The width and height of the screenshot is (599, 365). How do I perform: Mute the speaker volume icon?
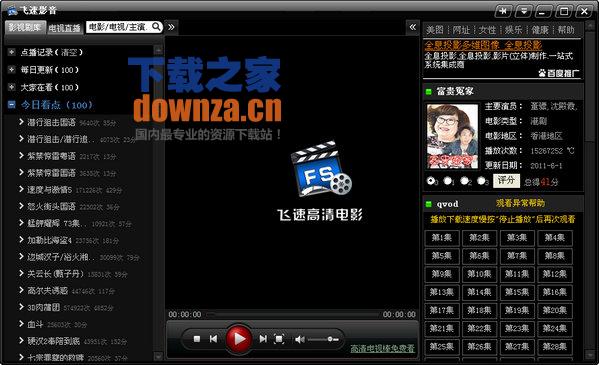[300, 339]
